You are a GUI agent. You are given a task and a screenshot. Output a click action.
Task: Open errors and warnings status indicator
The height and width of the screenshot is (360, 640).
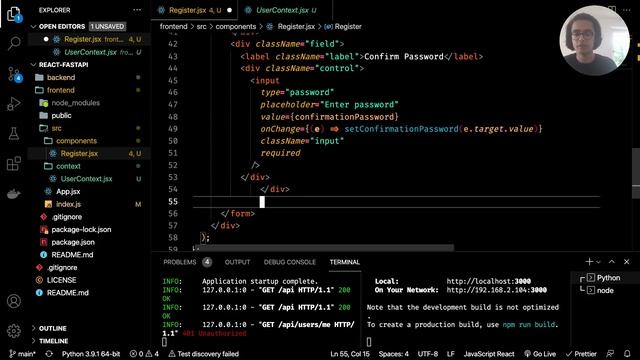pos(144,354)
